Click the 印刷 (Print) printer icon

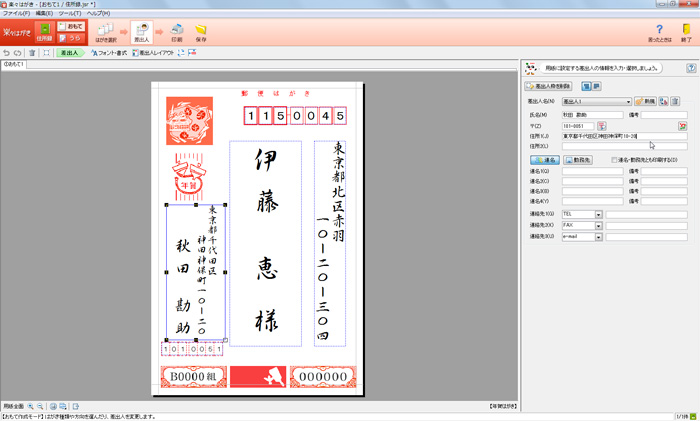(176, 31)
